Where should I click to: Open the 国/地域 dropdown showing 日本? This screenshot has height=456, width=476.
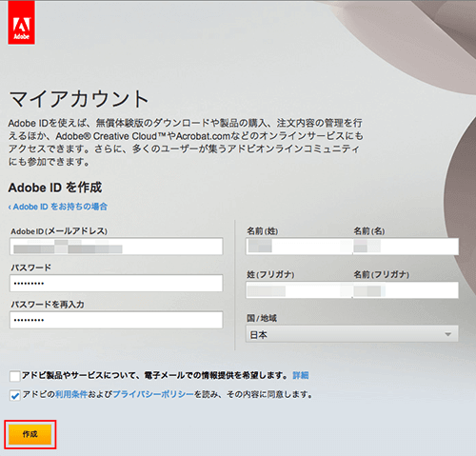tap(352, 334)
